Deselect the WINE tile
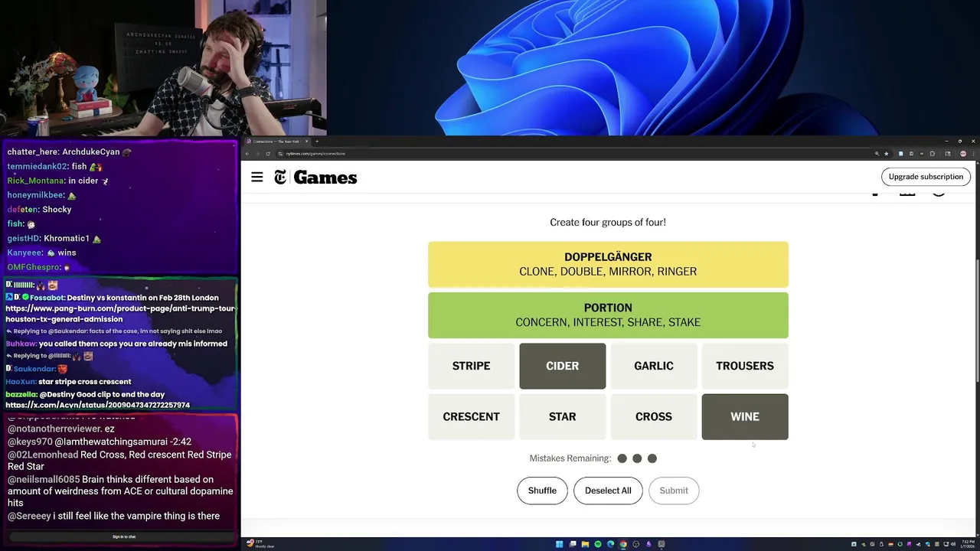Screen dimensions: 980x551 coord(745,416)
